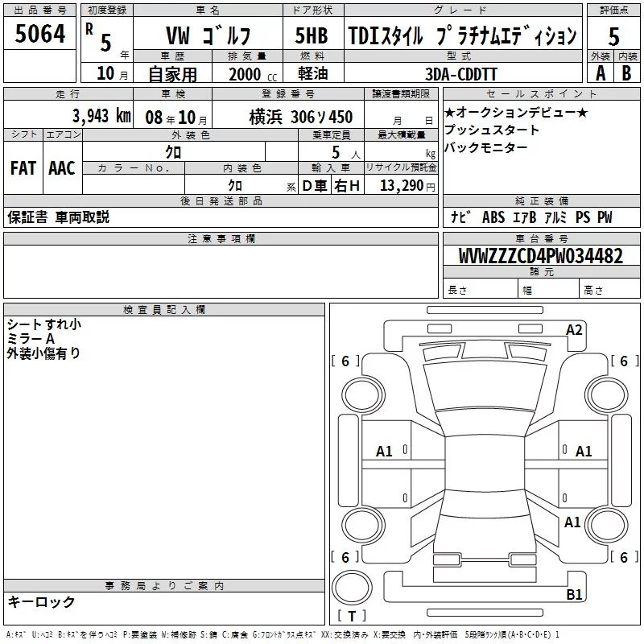Select the chassis number WVWZZZCD4PW034482

[540, 256]
